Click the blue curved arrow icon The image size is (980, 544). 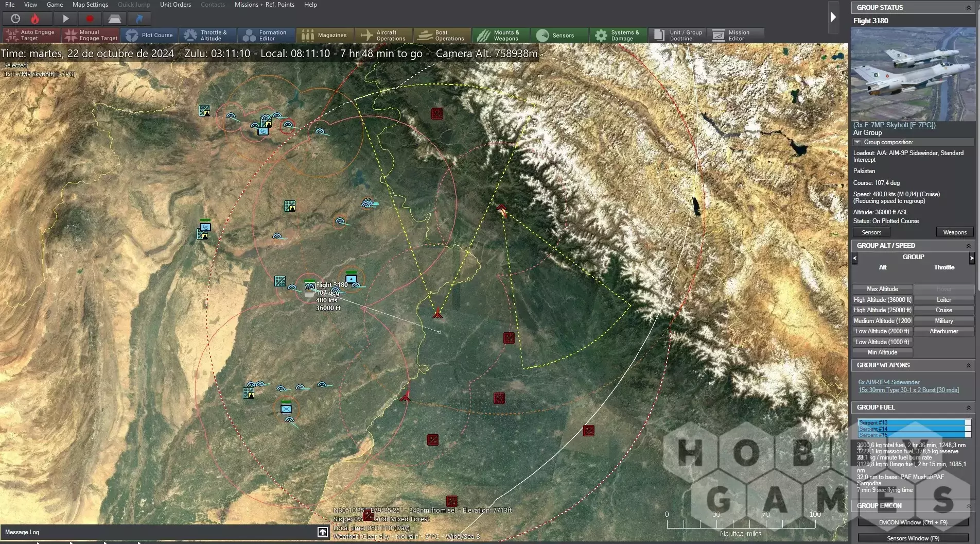pos(139,19)
